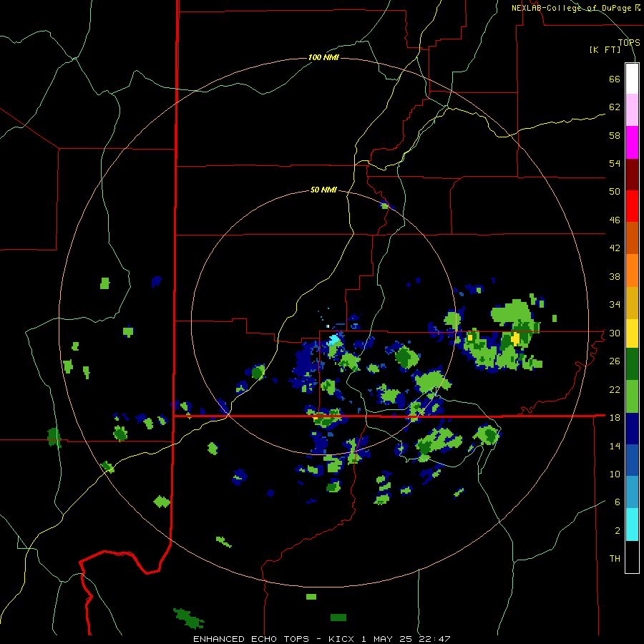Pick the light blue legend swatch
Viewport: 644px width, 644px height.
tap(632, 492)
